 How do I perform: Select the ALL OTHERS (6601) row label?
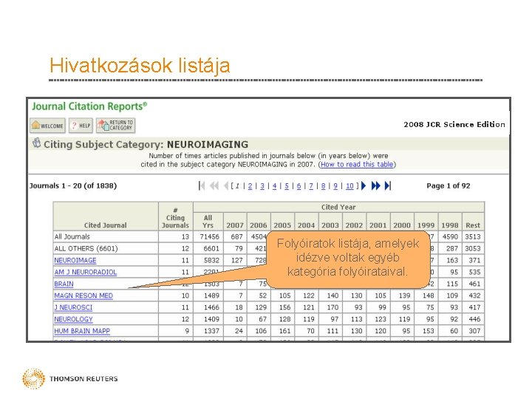pos(86,249)
